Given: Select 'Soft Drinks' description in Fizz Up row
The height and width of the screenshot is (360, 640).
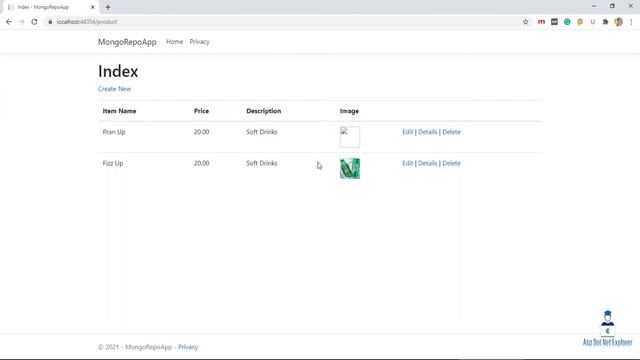Looking at the screenshot, I should (262, 163).
